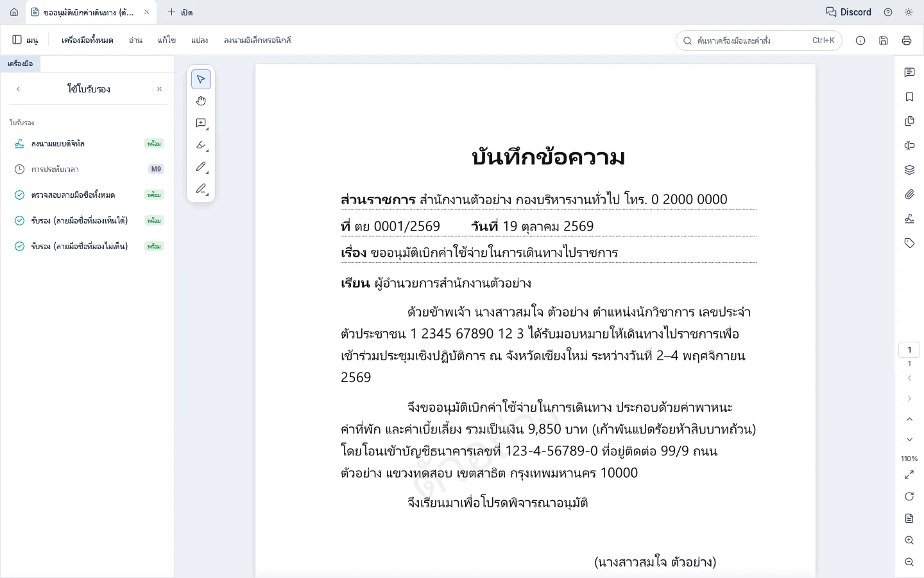Open the แปลง menu

(x=200, y=40)
